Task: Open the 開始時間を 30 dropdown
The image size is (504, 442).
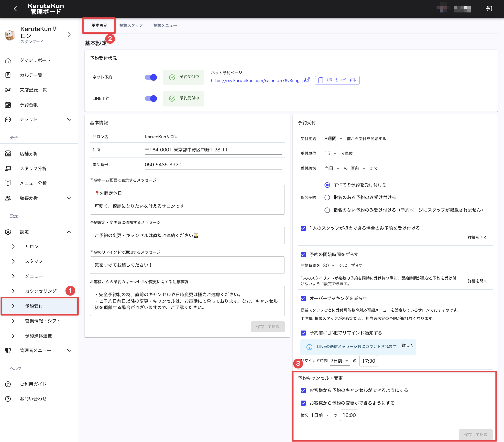Action: pos(329,266)
